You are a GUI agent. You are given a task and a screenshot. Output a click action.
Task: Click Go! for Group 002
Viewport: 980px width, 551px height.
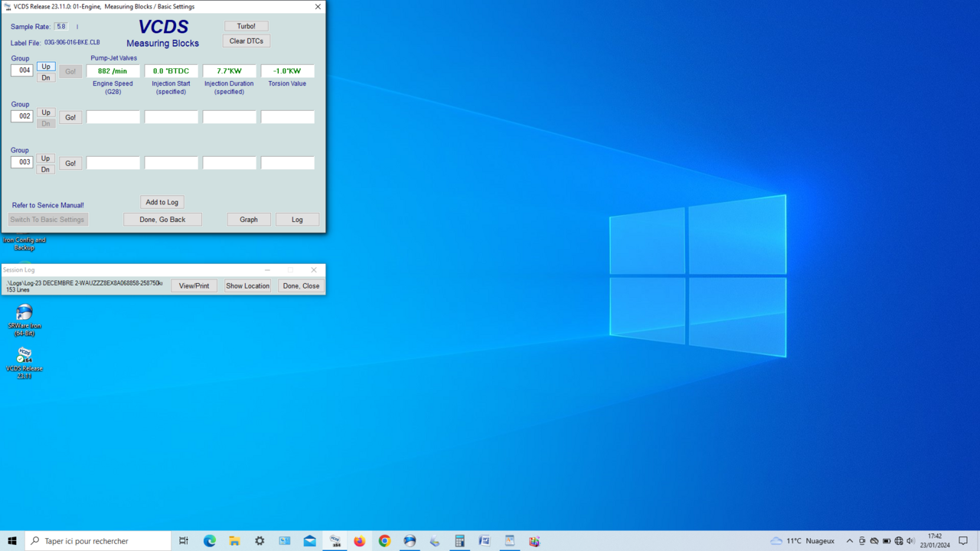click(70, 117)
